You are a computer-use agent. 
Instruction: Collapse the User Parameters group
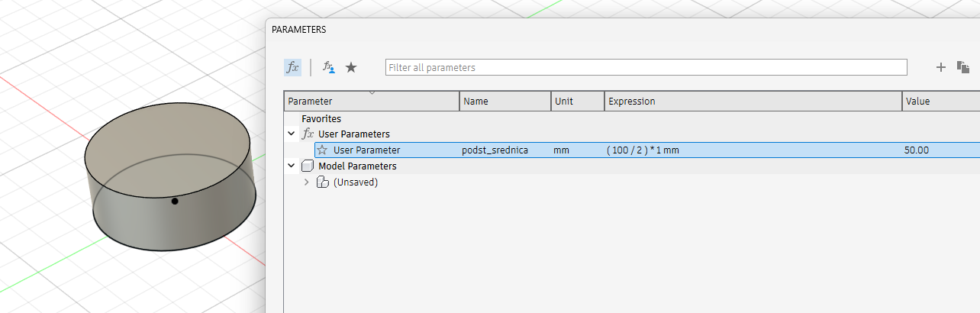[x=291, y=134]
